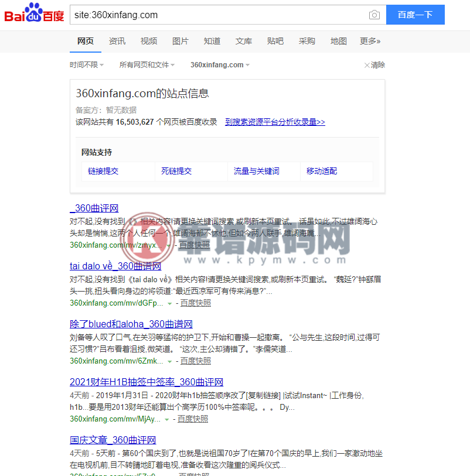Image resolution: width=470 pixels, height=476 pixels.
Task: Click the 链接提交 link
Action: tap(103, 171)
